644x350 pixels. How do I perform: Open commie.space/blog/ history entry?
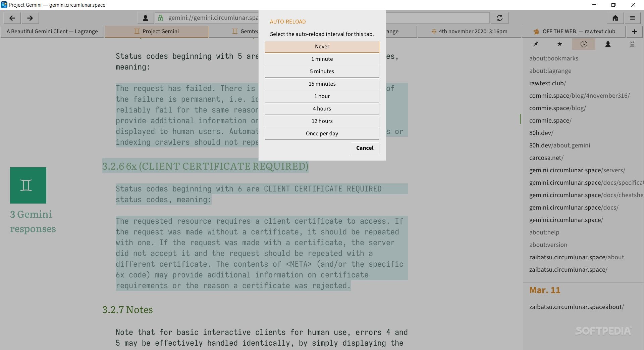point(557,108)
